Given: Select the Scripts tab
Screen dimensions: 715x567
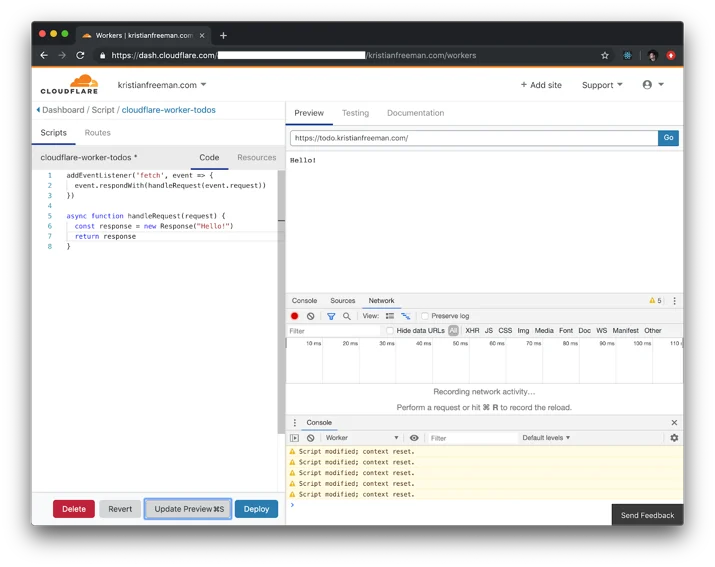Looking at the screenshot, I should (x=53, y=133).
